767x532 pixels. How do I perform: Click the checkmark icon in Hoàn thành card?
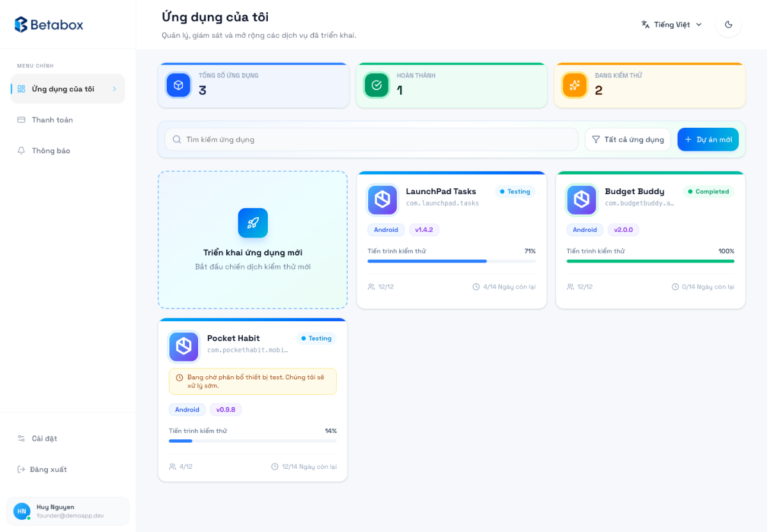point(376,85)
